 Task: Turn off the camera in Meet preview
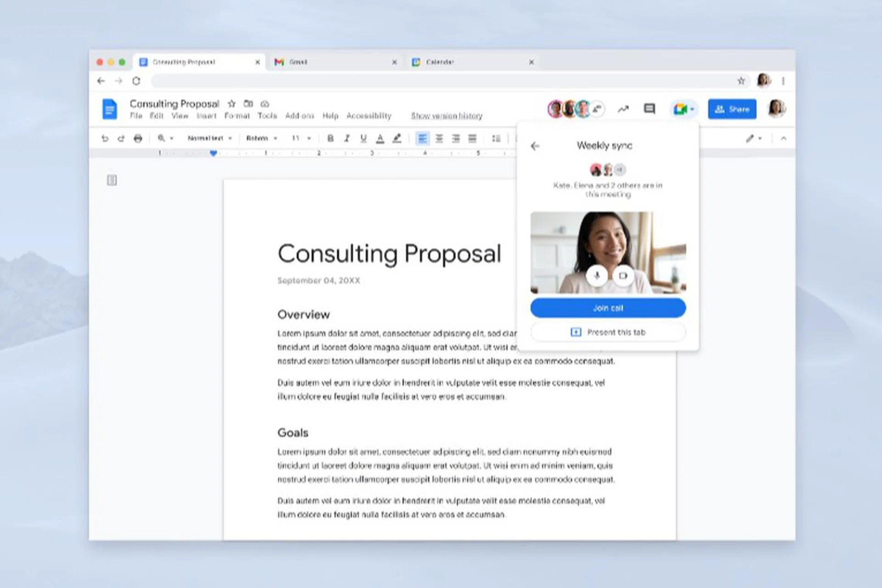[623, 276]
